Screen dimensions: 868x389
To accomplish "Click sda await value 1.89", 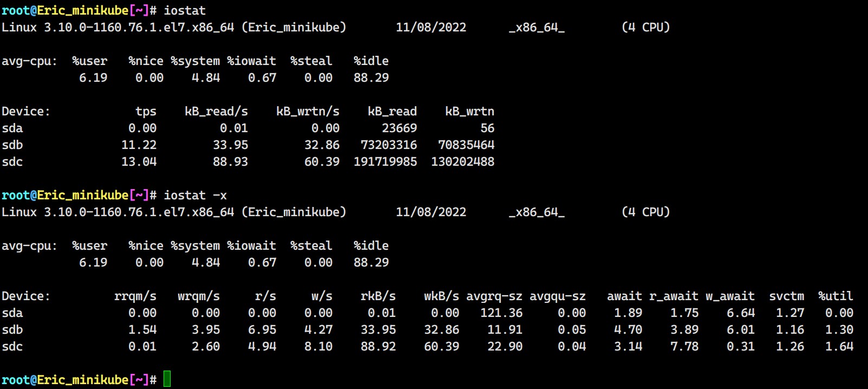I will 628,313.
